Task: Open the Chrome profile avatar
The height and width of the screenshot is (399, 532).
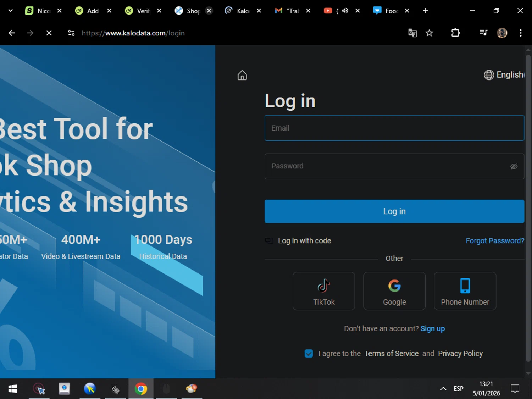Action: coord(502,33)
